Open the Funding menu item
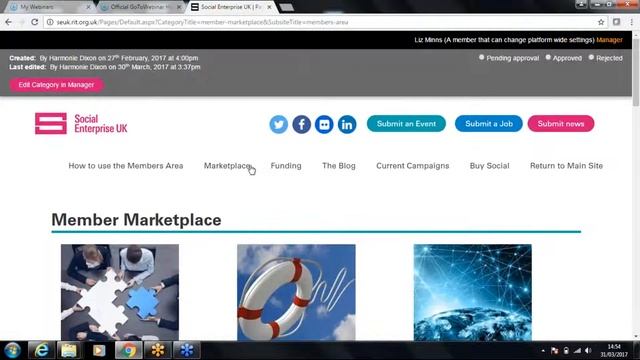Image resolution: width=640 pixels, height=360 pixels. click(x=286, y=166)
